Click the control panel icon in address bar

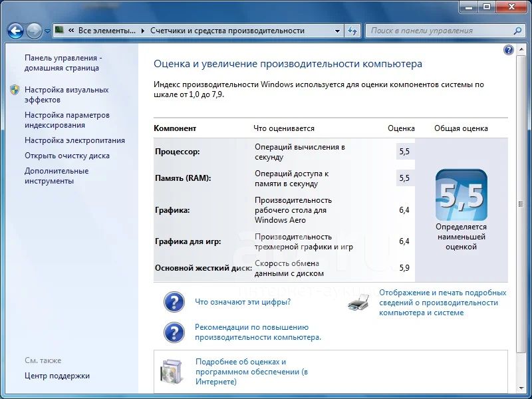59,30
